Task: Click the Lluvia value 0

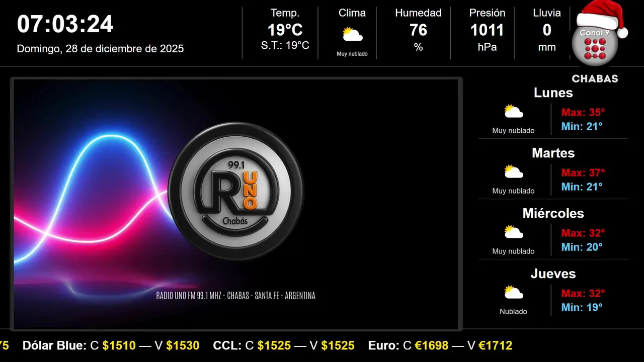Action: click(547, 30)
